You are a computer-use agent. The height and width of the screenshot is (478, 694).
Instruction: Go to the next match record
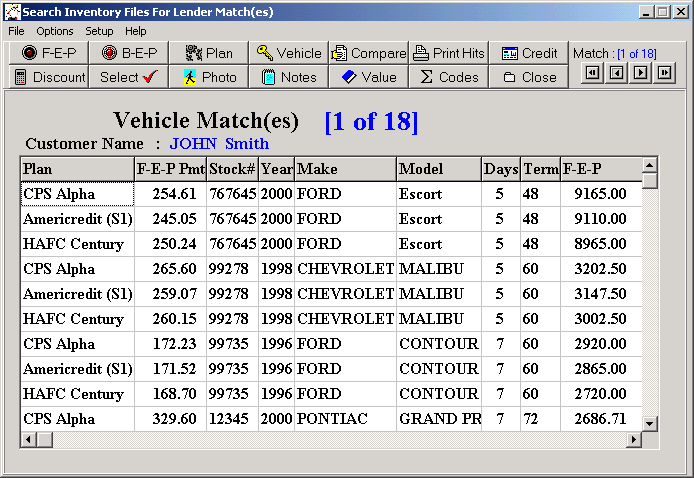[641, 72]
